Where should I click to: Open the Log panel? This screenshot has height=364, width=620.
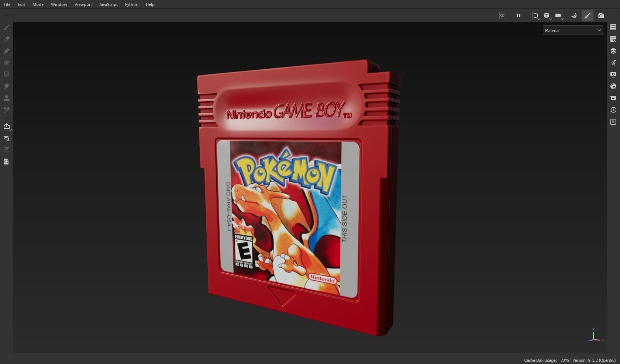[613, 122]
